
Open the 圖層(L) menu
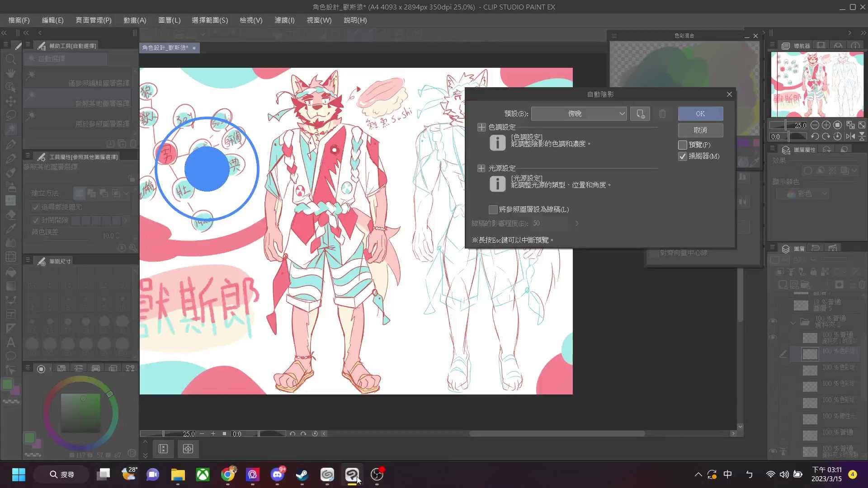(169, 20)
